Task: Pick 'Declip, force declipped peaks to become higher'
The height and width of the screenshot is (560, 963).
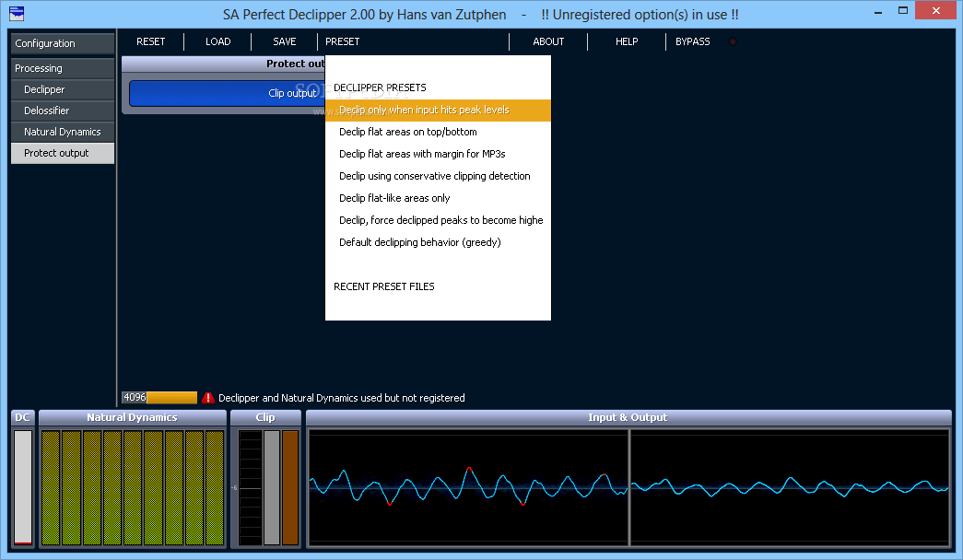Action: [438, 220]
